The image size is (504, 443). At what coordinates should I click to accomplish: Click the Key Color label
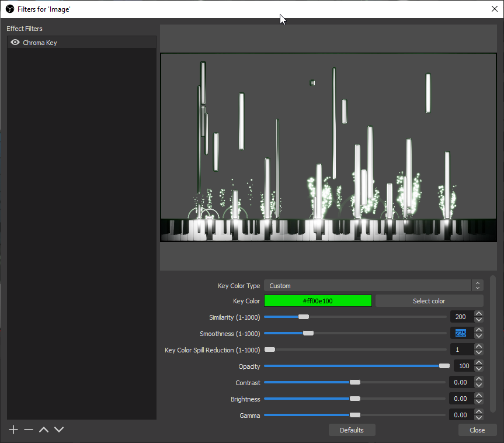(x=246, y=301)
